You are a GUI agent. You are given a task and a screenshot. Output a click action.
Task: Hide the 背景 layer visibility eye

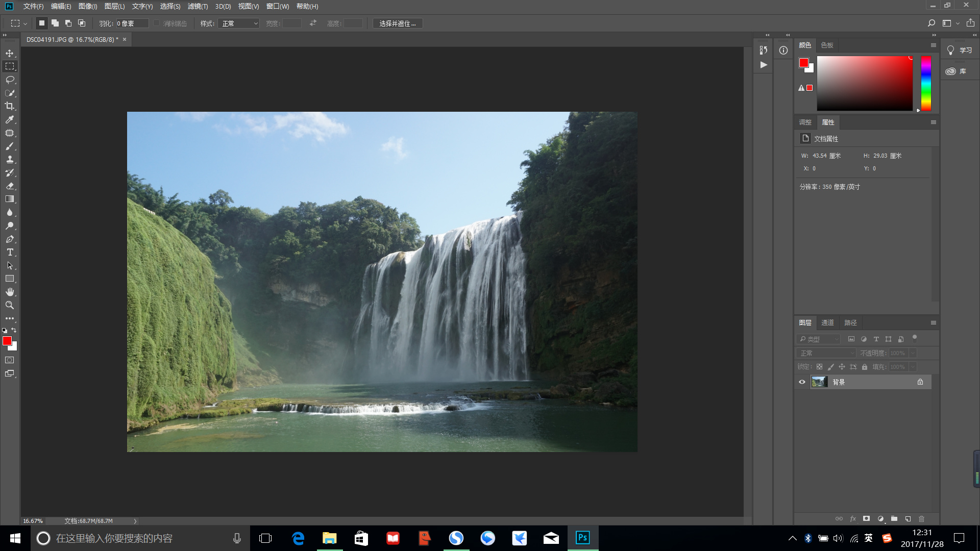(x=802, y=382)
